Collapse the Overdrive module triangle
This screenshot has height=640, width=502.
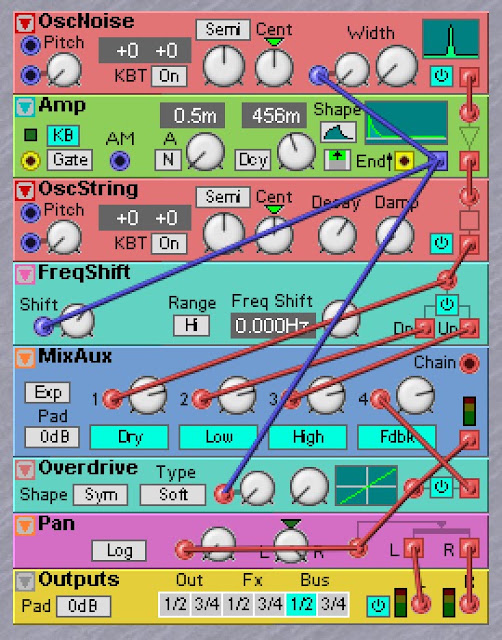tap(24, 469)
